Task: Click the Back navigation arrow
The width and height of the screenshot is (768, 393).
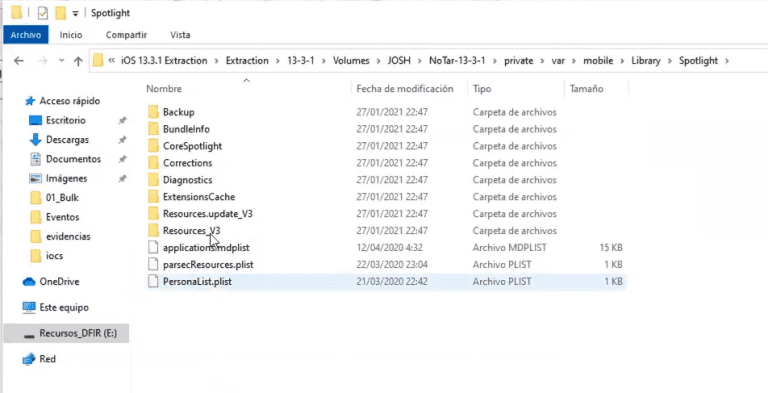Action: tap(19, 61)
